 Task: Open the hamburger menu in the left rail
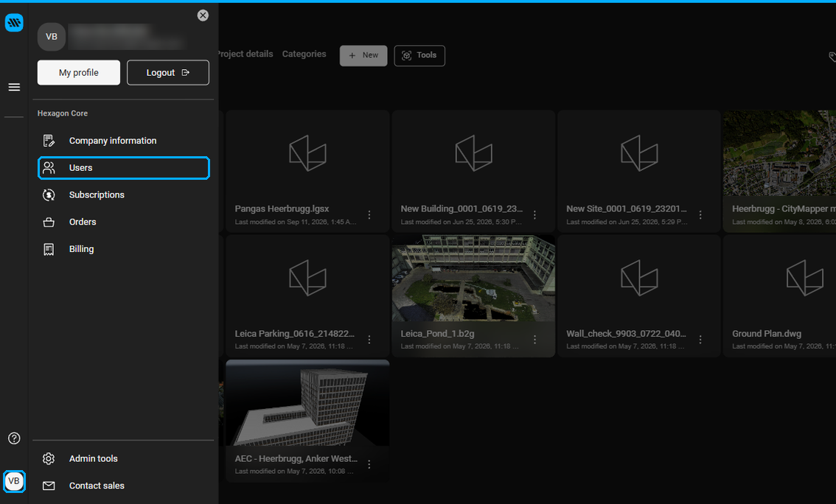point(15,87)
